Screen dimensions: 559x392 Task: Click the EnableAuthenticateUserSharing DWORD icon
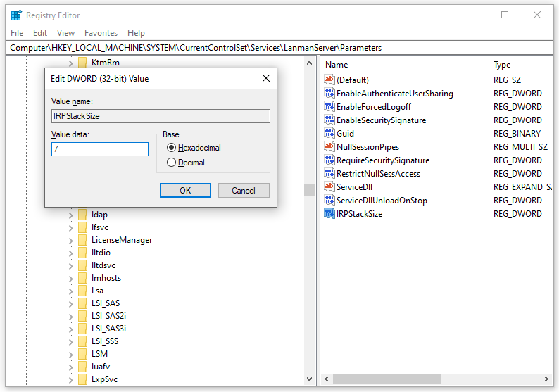click(329, 94)
